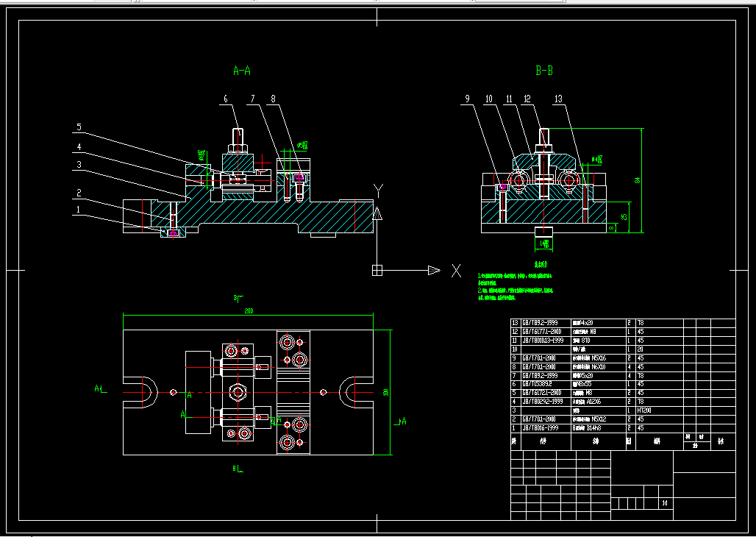This screenshot has height=537, width=756.
Task: Select part callout number 11
Action: tap(509, 99)
